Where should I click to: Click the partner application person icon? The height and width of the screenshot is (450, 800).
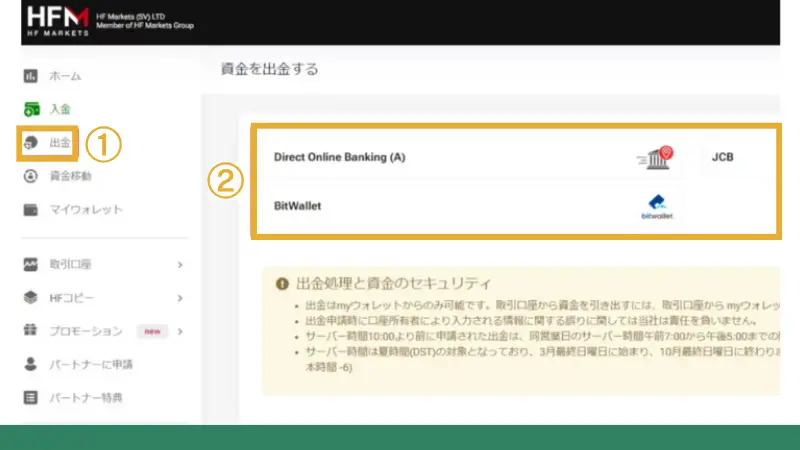pyautogui.click(x=31, y=364)
